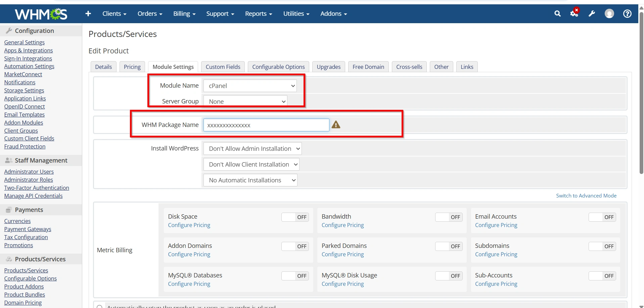
Task: Click Configure Pricing under MySQL Databases
Action: pos(189,284)
